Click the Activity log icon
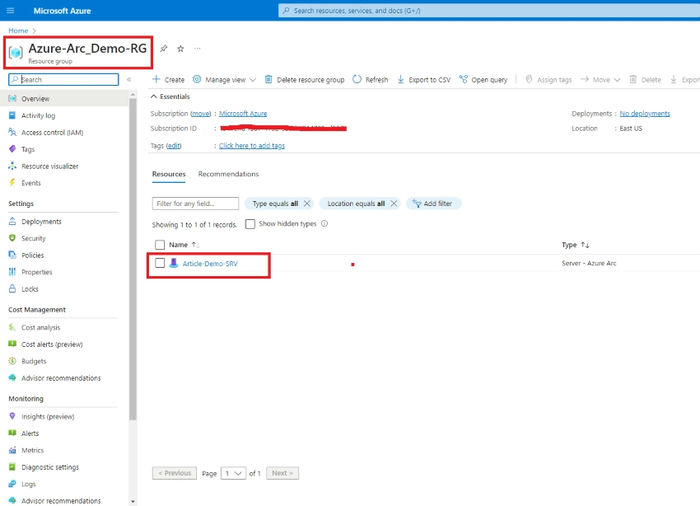Screen dimensions: 700x506 point(12,115)
